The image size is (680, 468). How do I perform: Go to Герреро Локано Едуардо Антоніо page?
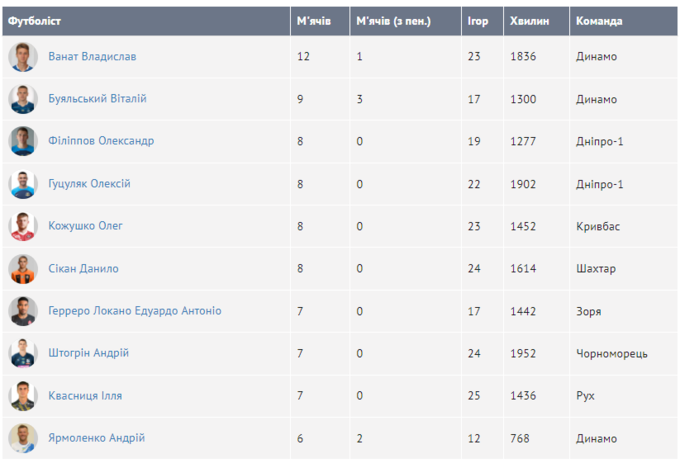(x=135, y=311)
